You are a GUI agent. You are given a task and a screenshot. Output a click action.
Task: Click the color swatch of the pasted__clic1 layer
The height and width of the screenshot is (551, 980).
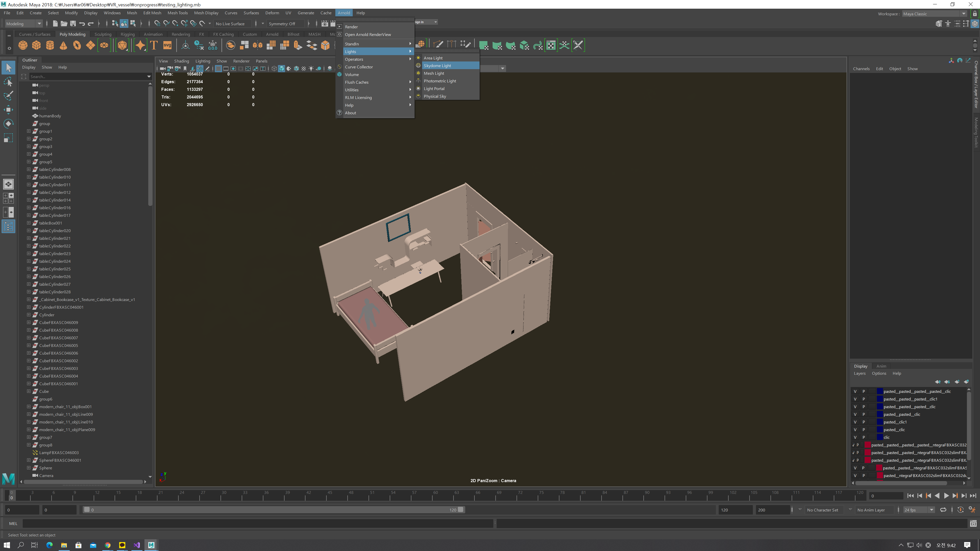click(880, 422)
